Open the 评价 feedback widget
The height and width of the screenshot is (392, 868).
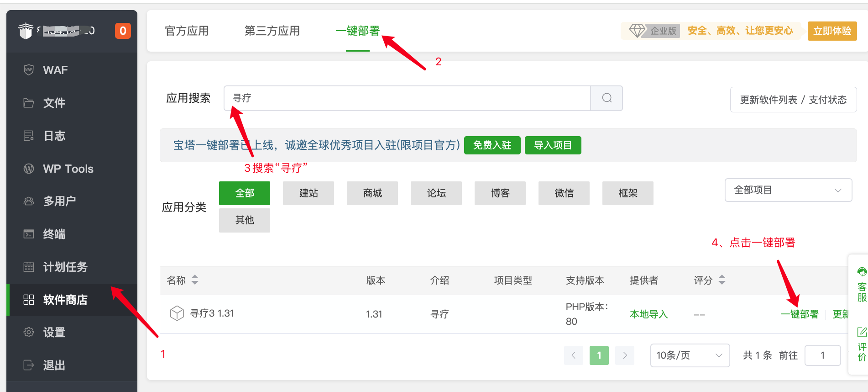click(862, 344)
